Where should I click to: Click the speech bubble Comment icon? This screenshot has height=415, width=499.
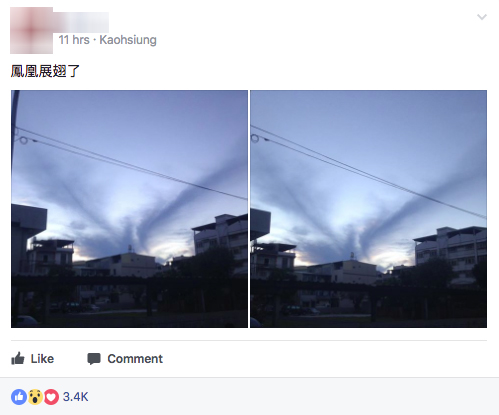94,359
